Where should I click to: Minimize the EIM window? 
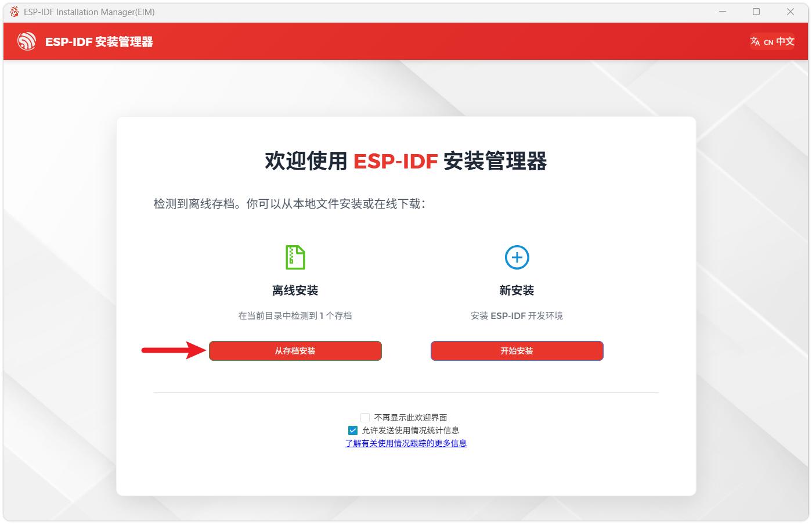(x=723, y=12)
